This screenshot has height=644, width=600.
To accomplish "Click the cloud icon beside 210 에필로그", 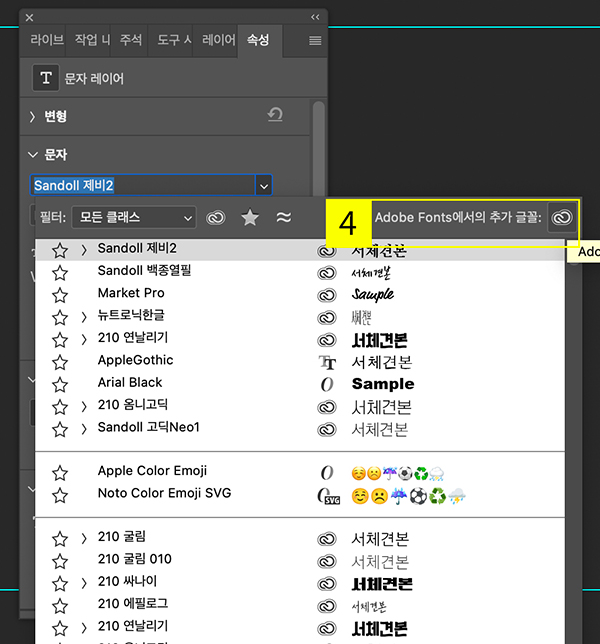I will point(327,606).
